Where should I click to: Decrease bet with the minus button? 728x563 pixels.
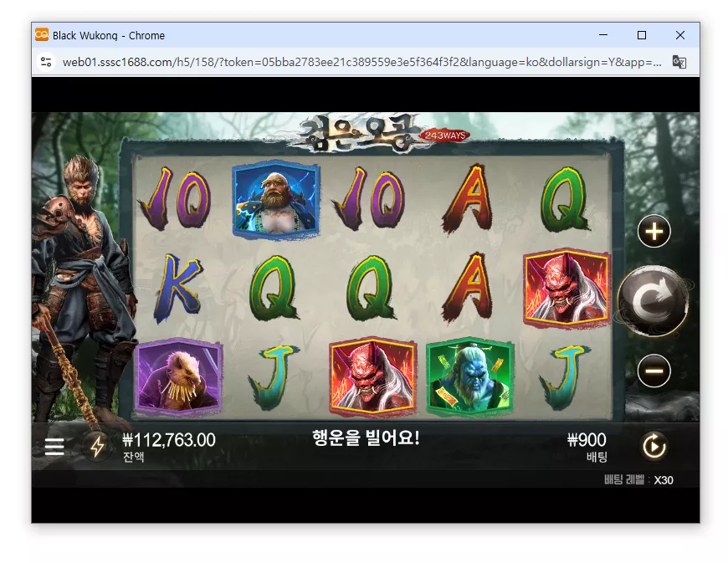coord(654,371)
